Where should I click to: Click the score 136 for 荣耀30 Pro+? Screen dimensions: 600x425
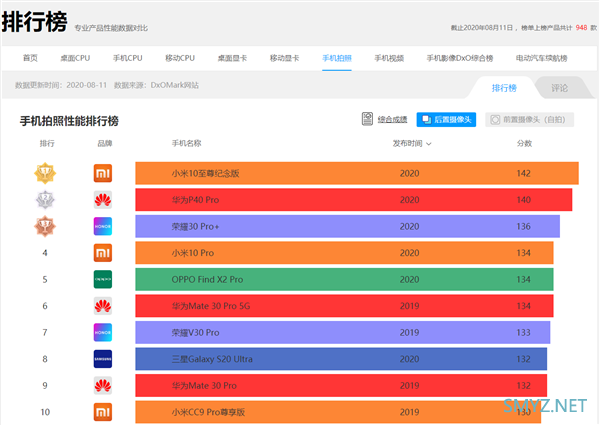click(x=523, y=226)
